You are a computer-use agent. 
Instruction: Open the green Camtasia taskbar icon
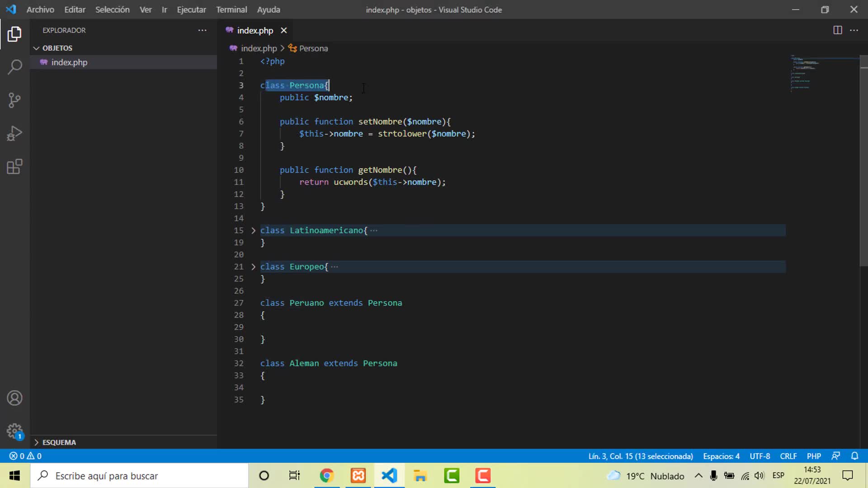point(452,476)
